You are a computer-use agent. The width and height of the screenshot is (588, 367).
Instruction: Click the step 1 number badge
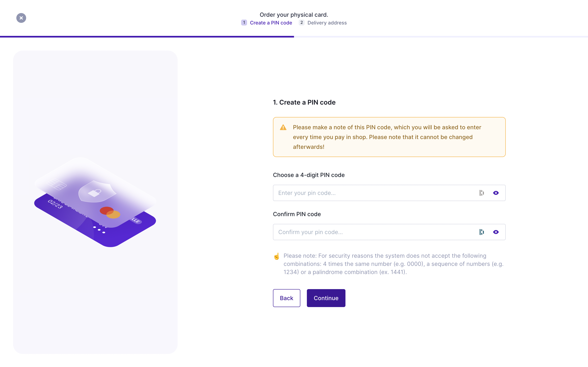point(244,23)
